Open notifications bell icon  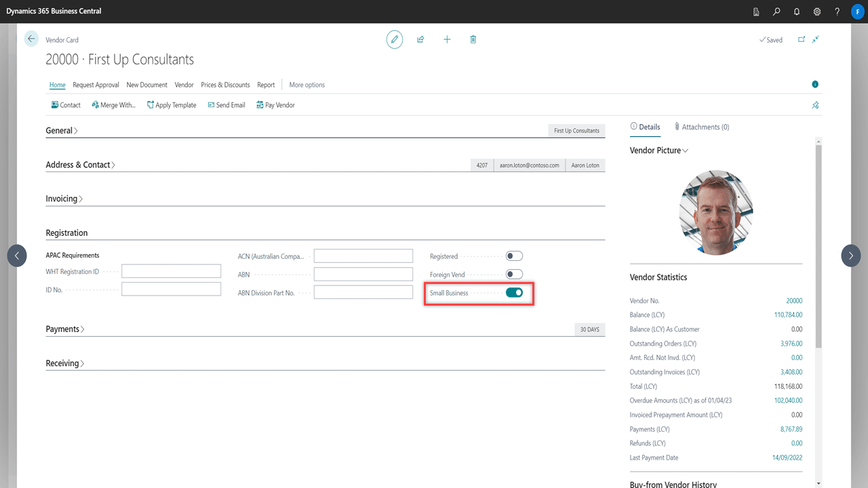[x=797, y=12]
